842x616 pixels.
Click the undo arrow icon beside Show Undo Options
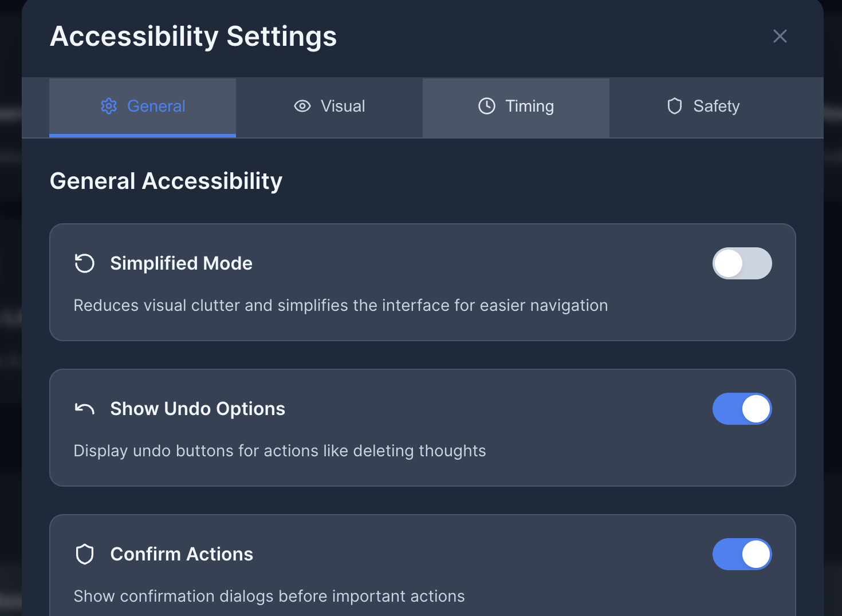[85, 409]
